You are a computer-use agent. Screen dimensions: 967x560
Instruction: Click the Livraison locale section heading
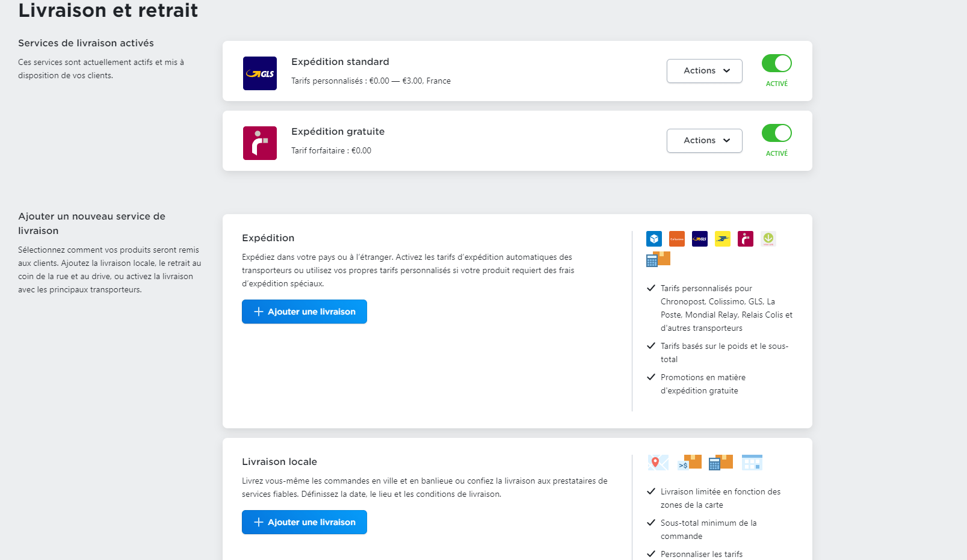[x=279, y=462]
